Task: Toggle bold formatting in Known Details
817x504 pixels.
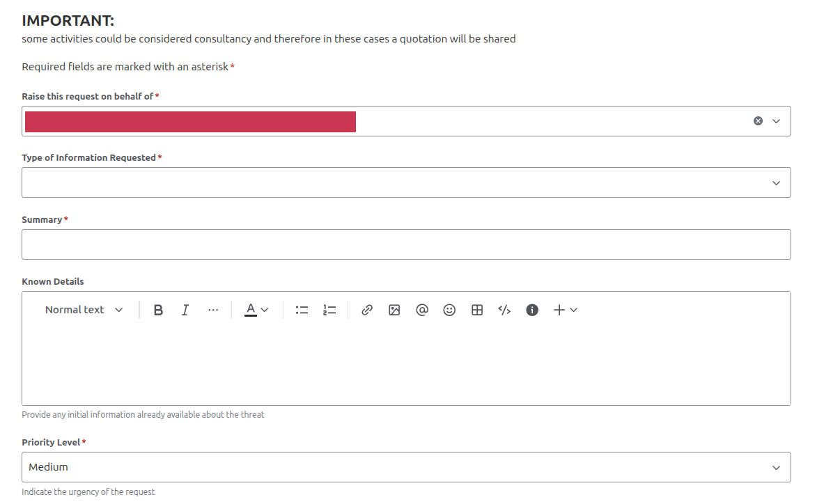Action: coord(158,310)
